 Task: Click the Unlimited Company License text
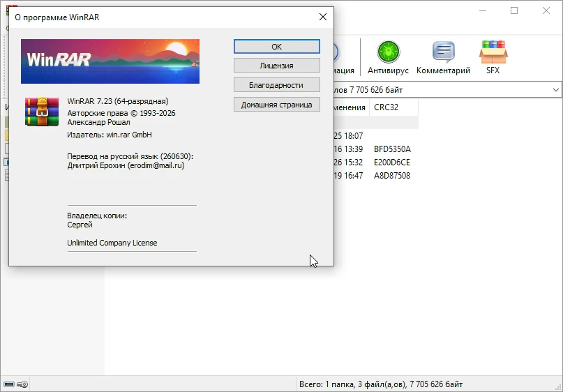click(x=112, y=243)
